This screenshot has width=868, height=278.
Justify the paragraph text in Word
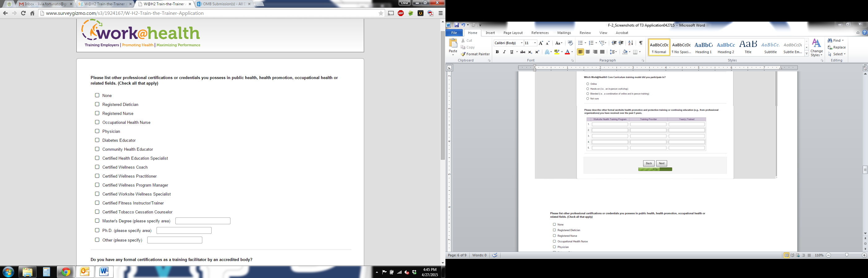[x=602, y=52]
